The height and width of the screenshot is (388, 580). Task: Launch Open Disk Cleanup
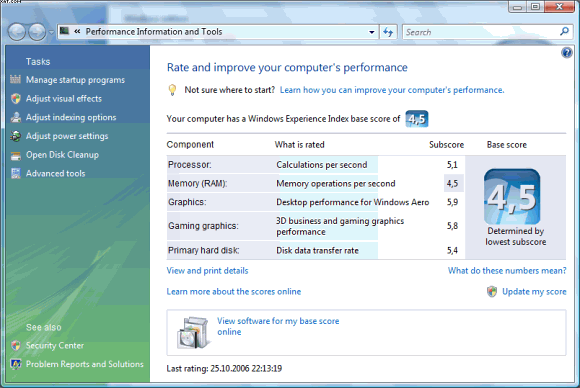[62, 155]
